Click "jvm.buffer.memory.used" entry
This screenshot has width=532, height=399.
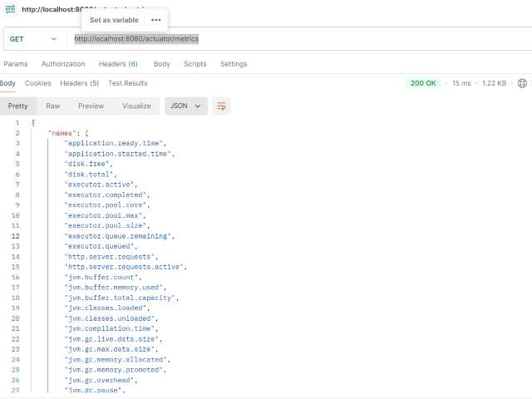point(114,288)
